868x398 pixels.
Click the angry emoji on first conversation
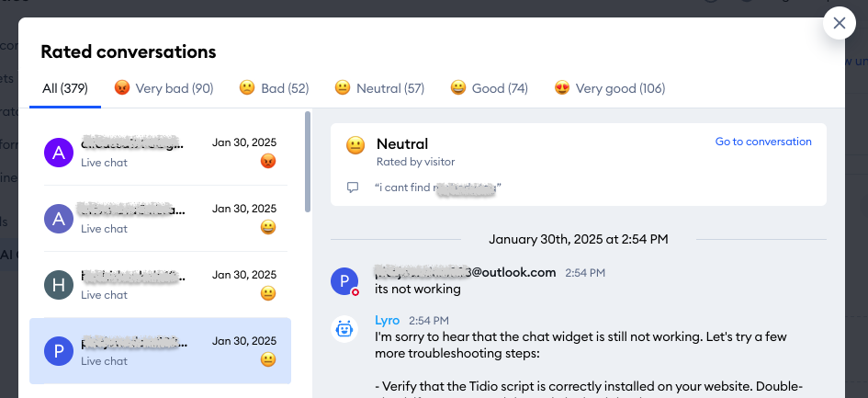[x=268, y=161]
